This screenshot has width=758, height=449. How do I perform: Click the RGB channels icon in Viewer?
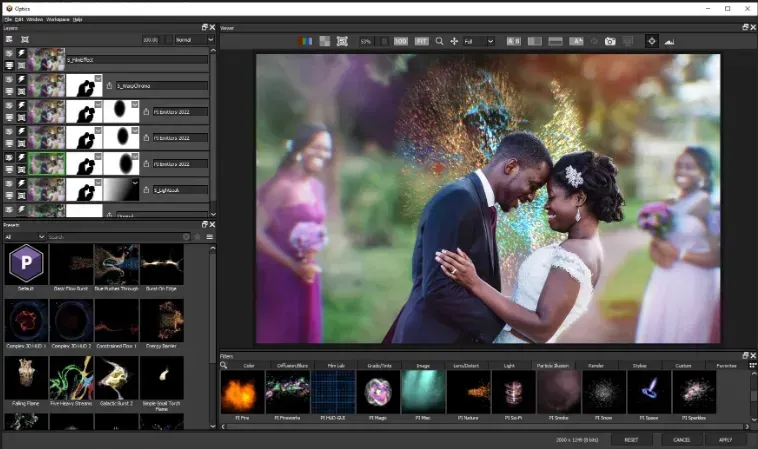coord(306,41)
